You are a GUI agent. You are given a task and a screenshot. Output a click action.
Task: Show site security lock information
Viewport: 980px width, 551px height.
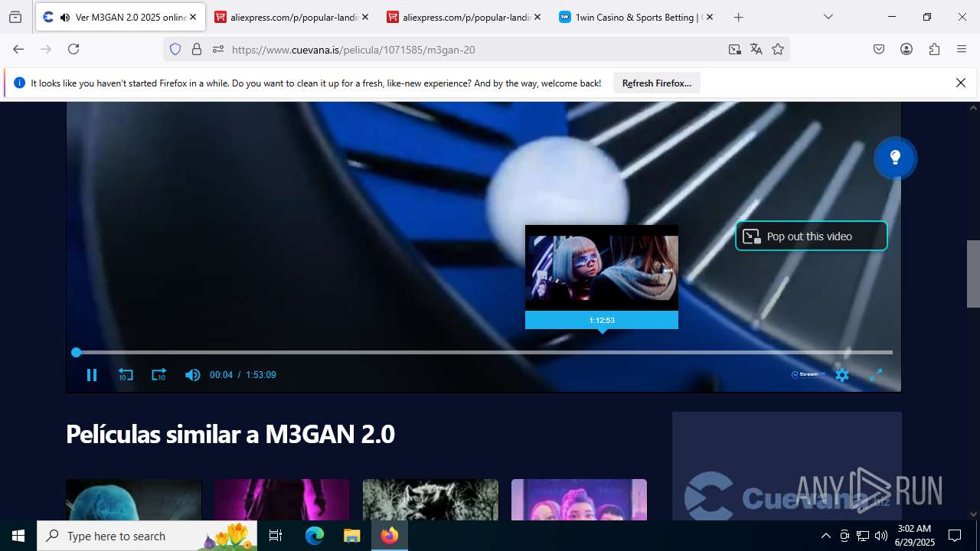(x=197, y=49)
